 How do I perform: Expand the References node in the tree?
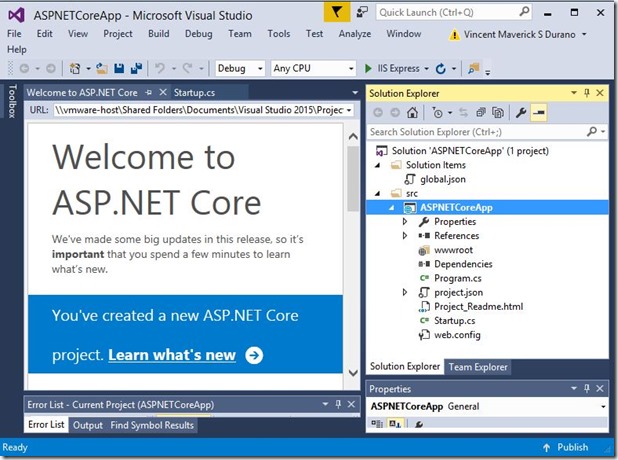(405, 235)
